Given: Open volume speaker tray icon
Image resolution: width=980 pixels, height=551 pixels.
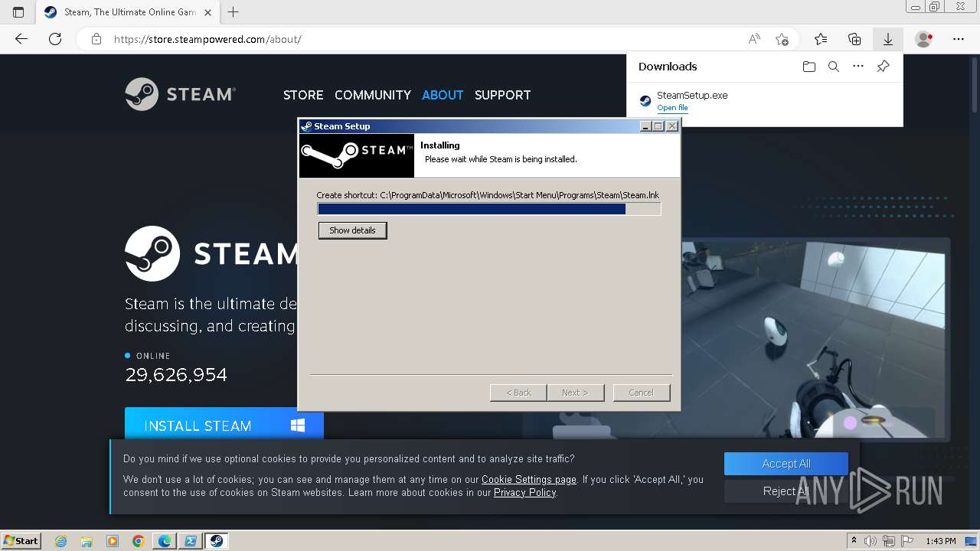Looking at the screenshot, I should pyautogui.click(x=871, y=541).
